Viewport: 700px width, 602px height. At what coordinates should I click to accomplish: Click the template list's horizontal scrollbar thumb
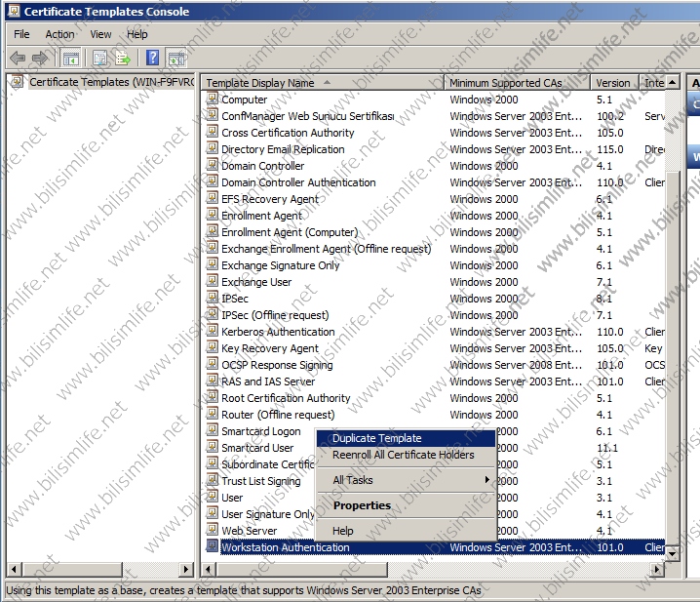pyautogui.click(x=301, y=570)
